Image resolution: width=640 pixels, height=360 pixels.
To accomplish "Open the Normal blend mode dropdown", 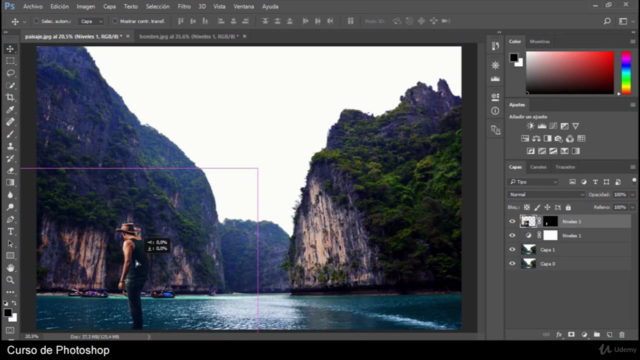I will pyautogui.click(x=546, y=195).
